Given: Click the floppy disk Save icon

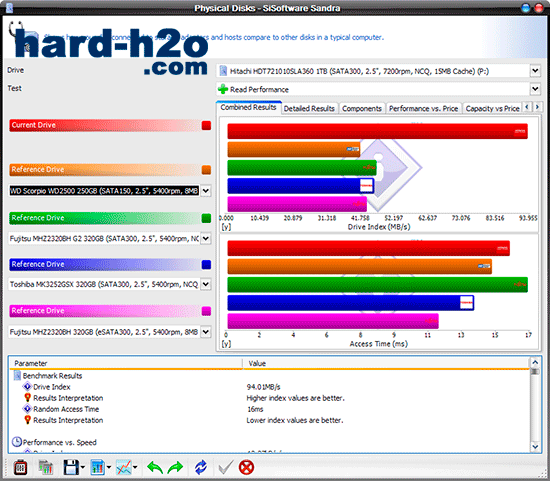Looking at the screenshot, I should click(x=71, y=468).
